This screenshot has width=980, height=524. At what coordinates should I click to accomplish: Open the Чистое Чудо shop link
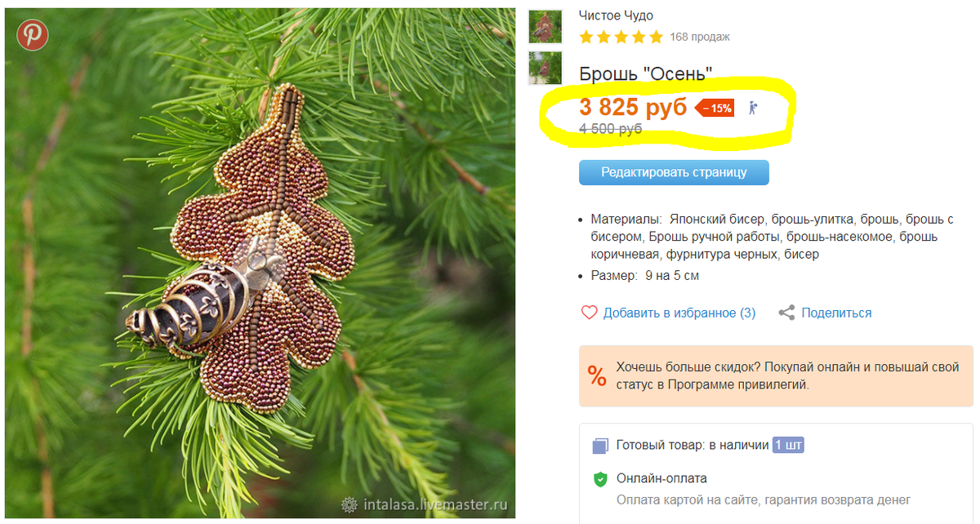pos(616,16)
